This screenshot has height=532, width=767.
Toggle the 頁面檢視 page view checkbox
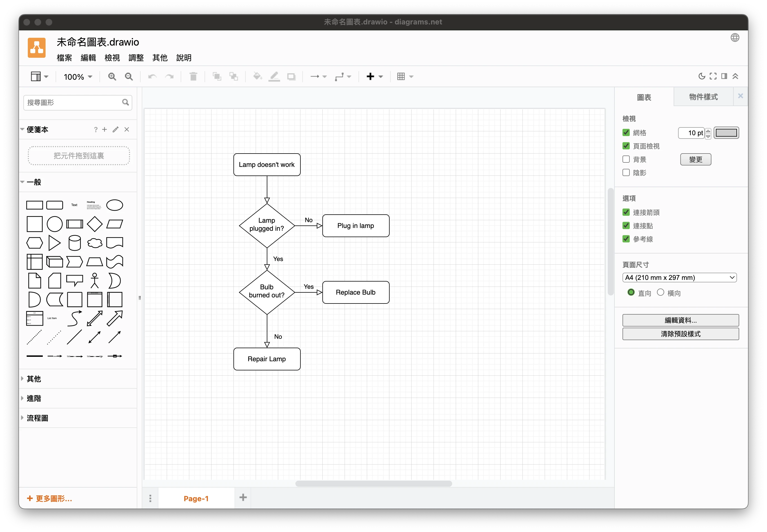tap(626, 146)
